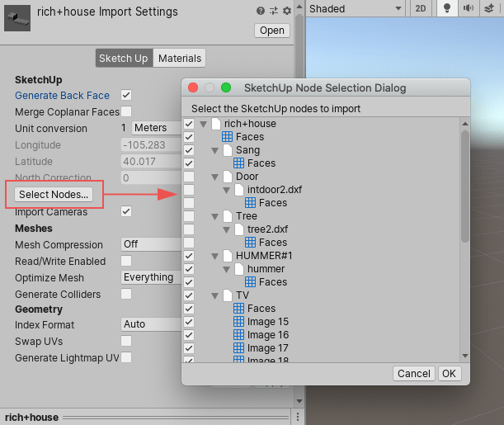Enable the Merge Coplanar Faces checkbox
The height and width of the screenshot is (425, 504).
tap(126, 111)
